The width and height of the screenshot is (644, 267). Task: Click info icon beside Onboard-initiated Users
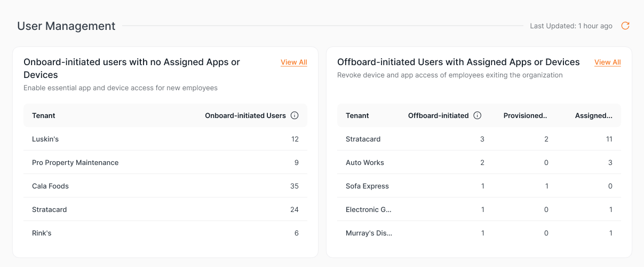tap(295, 115)
